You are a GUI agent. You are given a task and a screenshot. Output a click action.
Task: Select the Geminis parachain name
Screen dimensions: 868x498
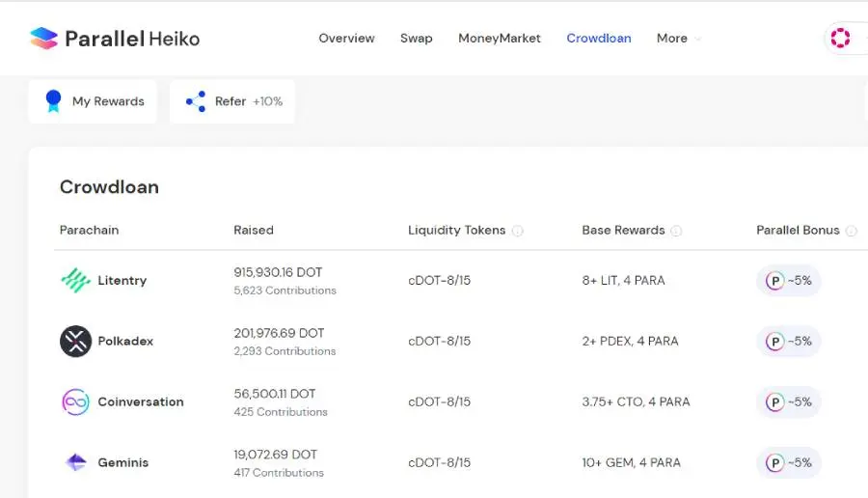click(x=122, y=462)
